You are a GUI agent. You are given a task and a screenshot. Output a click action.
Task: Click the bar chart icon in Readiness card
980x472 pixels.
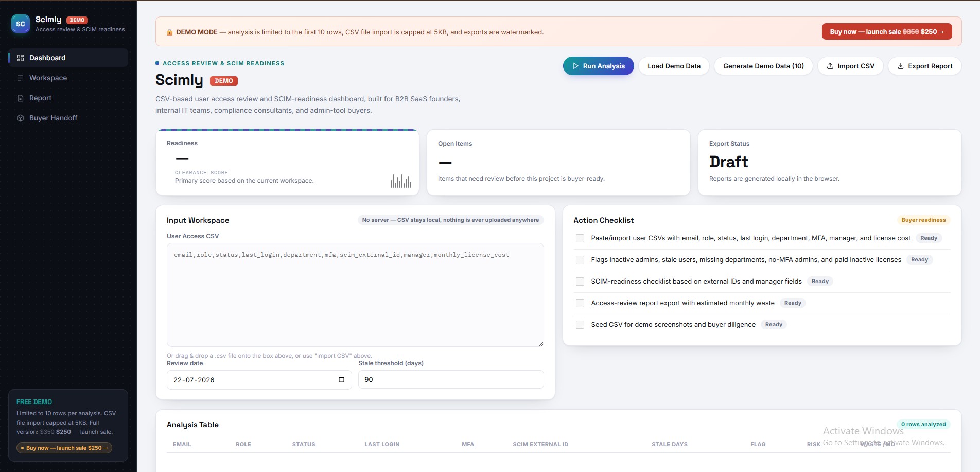tap(401, 181)
